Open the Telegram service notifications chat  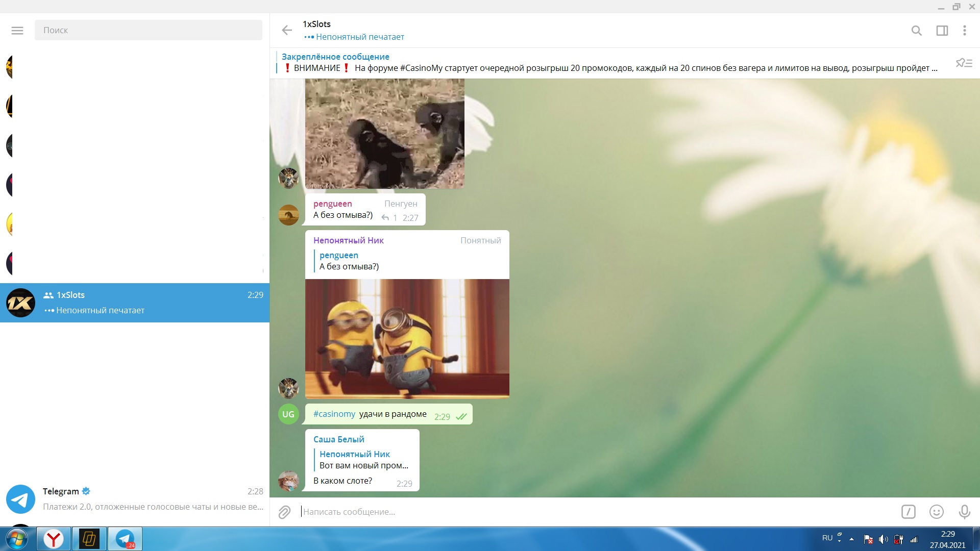[135, 499]
